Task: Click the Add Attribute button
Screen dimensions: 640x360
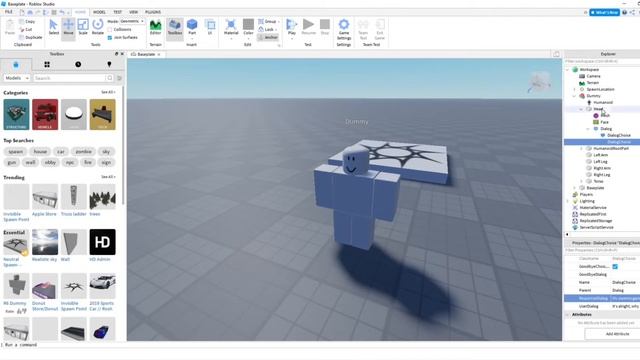Action: [617, 334]
